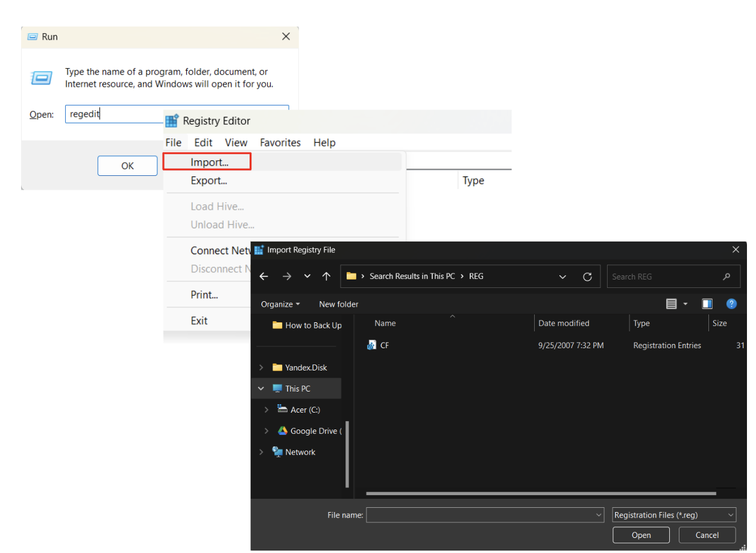Click the search magnifier in the Search REG box
This screenshot has height=553, width=756.
[x=726, y=276]
